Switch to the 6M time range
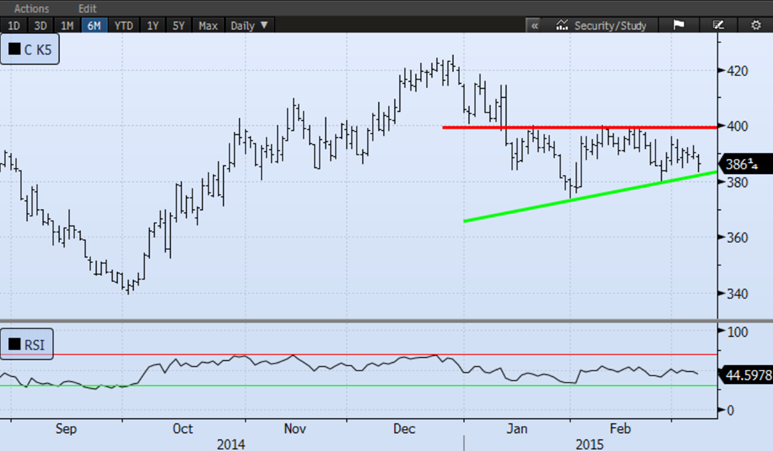This screenshot has width=773, height=451. click(93, 25)
